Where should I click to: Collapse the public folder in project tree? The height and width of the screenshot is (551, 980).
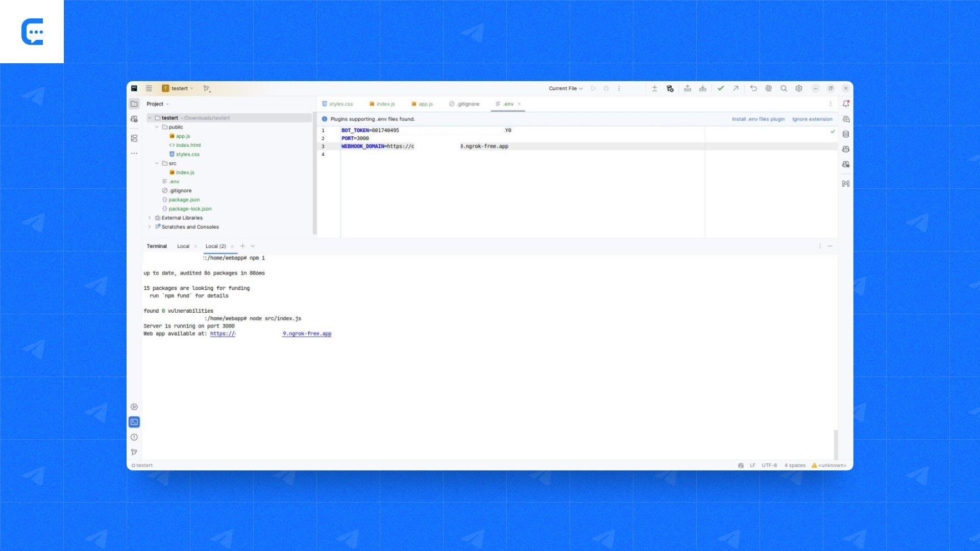157,127
